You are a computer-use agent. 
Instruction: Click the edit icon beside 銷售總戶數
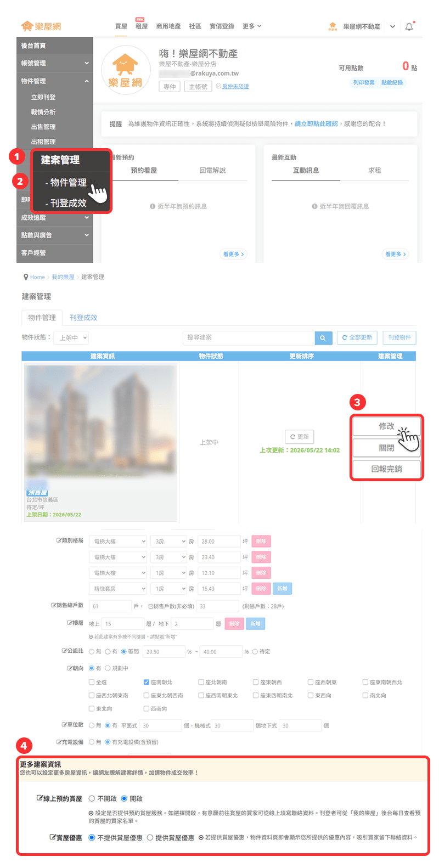tap(54, 605)
